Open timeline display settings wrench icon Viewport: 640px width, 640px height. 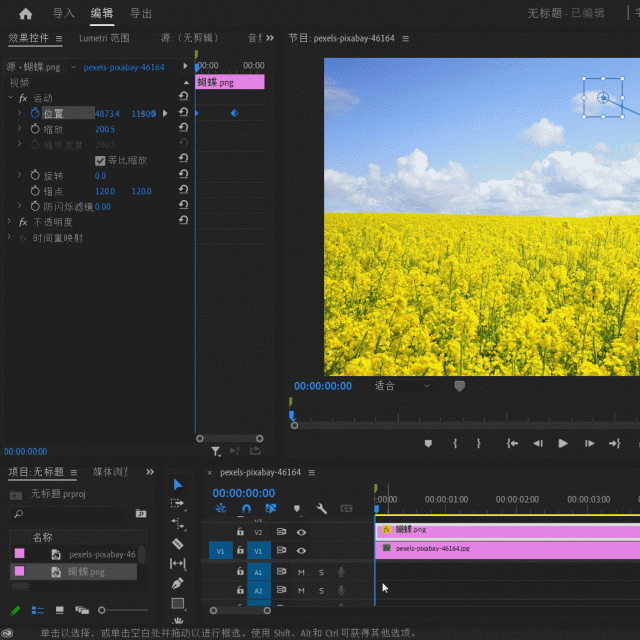pos(322,509)
